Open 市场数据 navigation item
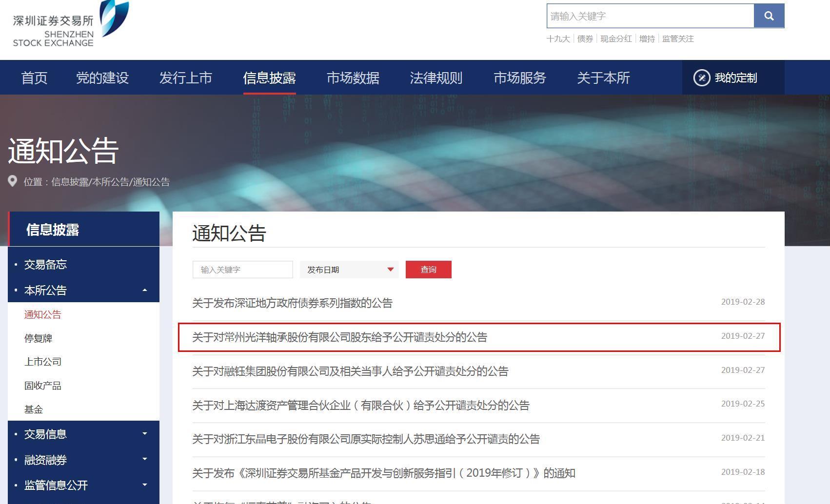Screen dimensions: 830x504 pyautogui.click(x=353, y=78)
